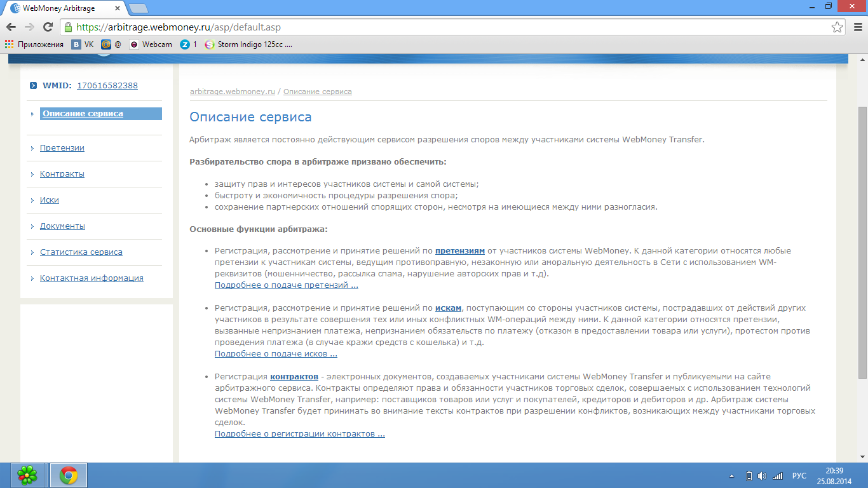
Task: Click the Chrome taskbar icon
Action: pos(69,475)
